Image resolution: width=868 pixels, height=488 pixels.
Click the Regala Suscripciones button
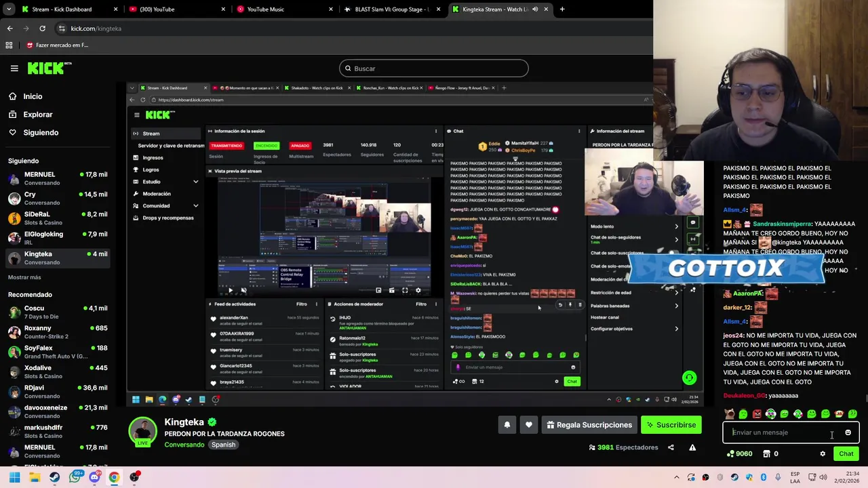point(589,425)
